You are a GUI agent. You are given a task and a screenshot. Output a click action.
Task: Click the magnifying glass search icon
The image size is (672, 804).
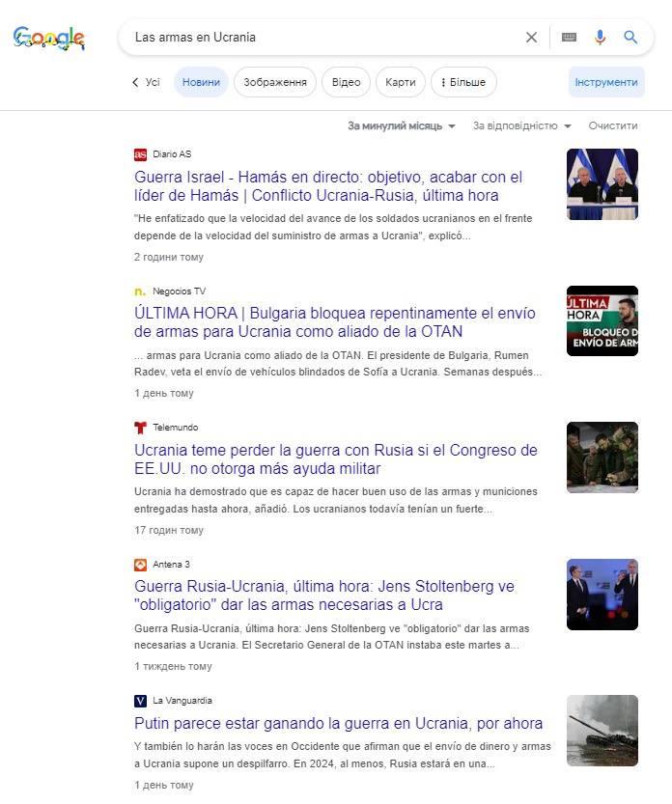[x=630, y=38]
